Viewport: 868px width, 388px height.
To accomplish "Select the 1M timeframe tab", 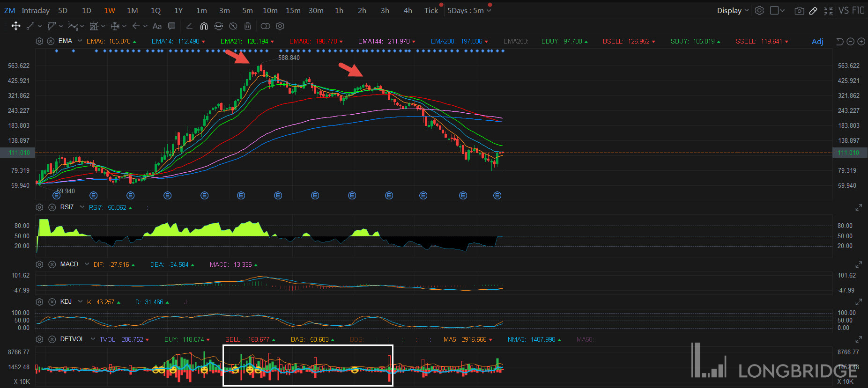I will point(133,11).
